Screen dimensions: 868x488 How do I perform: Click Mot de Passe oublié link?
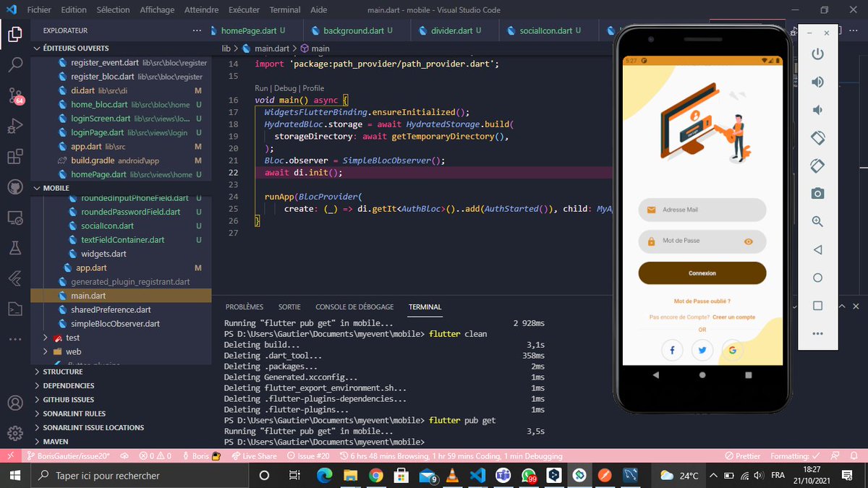pos(702,301)
